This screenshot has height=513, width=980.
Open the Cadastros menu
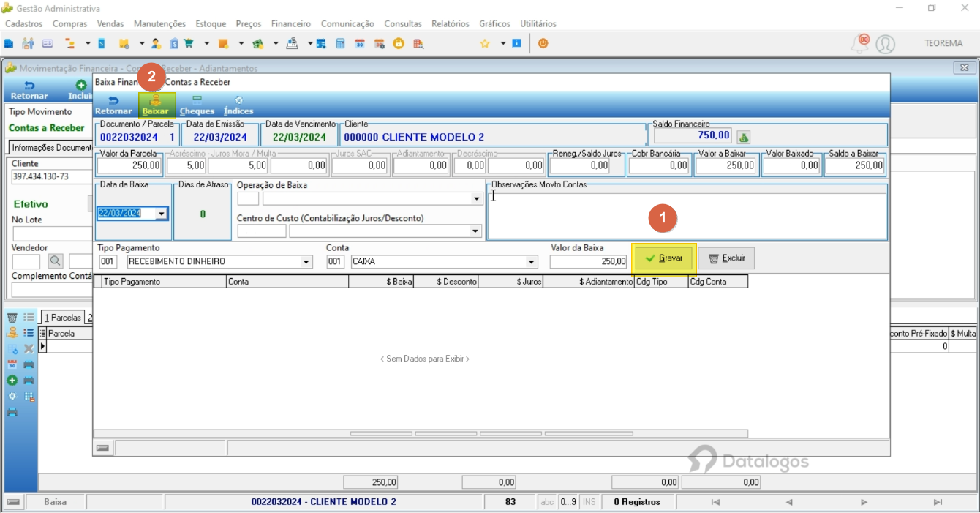coord(23,23)
